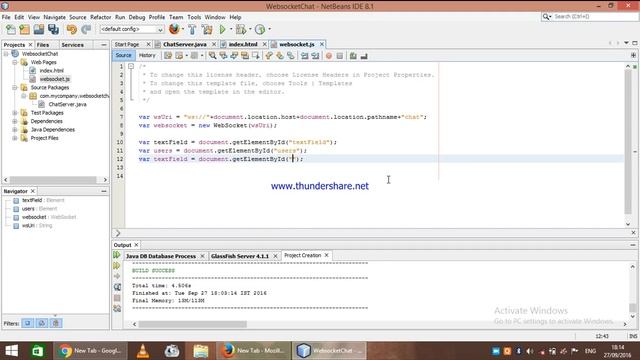This screenshot has height=360, width=640.
Task: Click the Find Selection magnifier in editor toolbar
Action: (x=213, y=56)
